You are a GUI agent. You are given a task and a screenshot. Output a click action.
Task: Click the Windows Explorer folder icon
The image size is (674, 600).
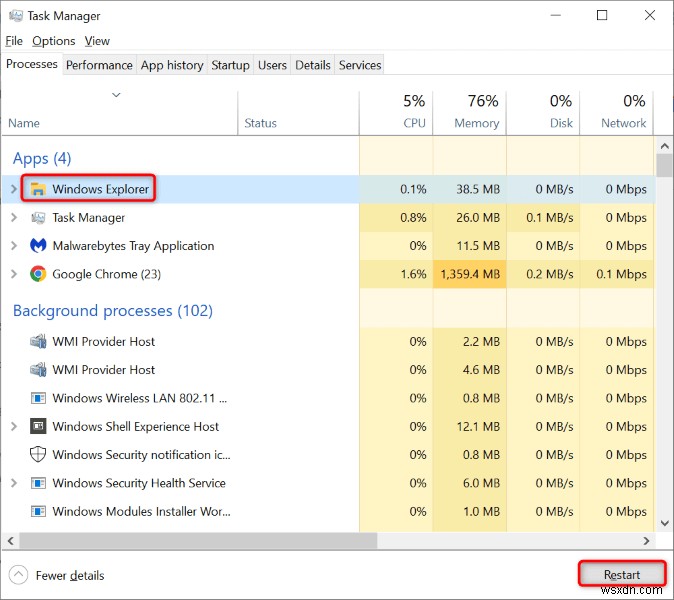tap(38, 189)
